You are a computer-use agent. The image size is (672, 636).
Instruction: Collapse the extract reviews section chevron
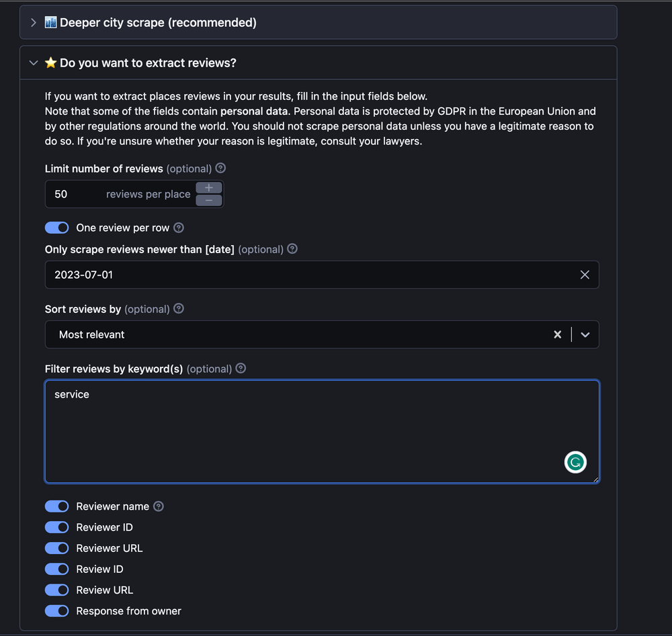[34, 63]
